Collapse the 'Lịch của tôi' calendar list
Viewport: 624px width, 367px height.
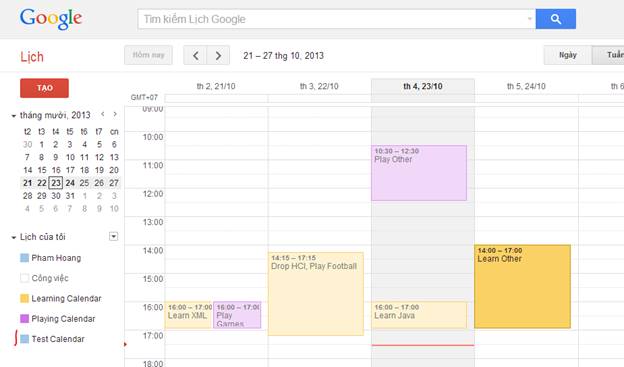(14, 238)
